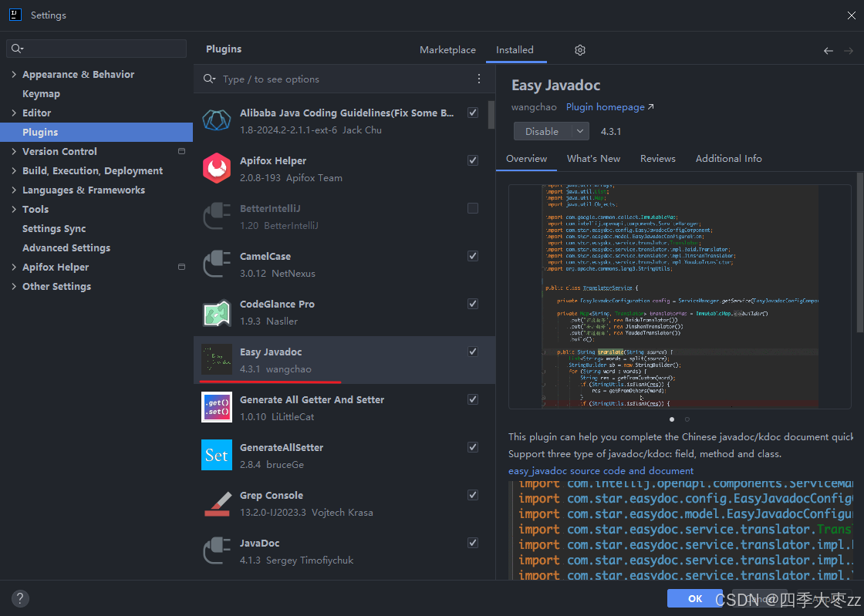Click the settings search input field
The height and width of the screenshot is (616, 864).
(x=96, y=49)
